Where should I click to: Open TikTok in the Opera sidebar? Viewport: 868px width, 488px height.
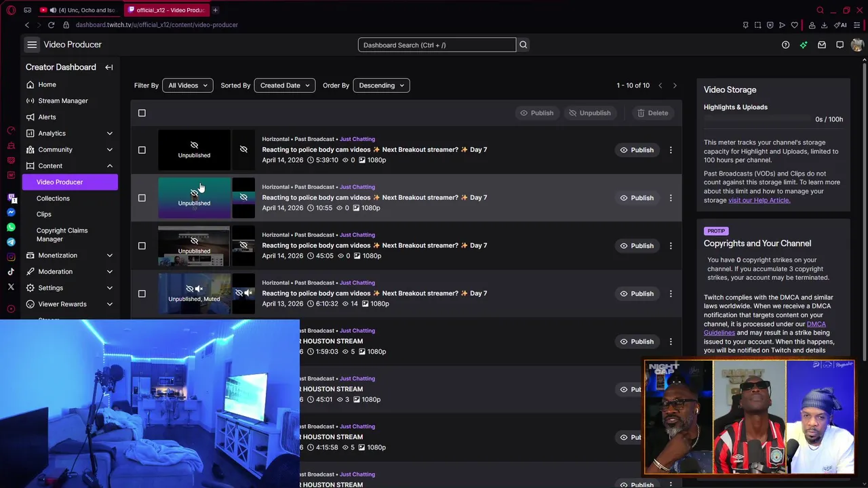pyautogui.click(x=11, y=272)
